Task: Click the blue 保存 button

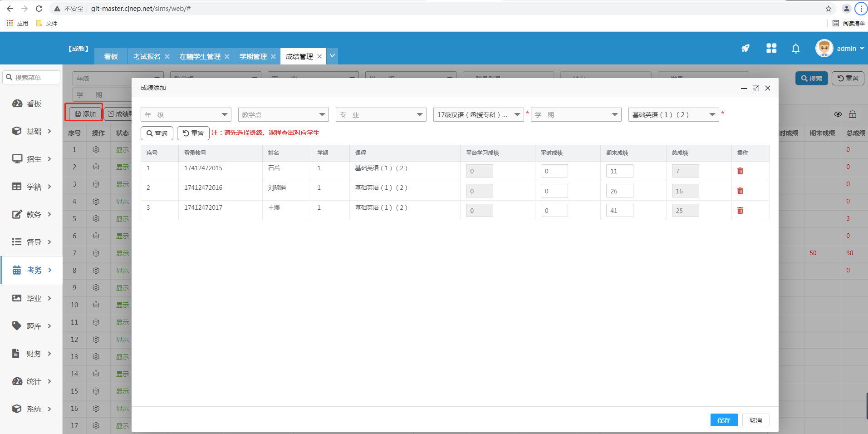Action: click(x=723, y=420)
